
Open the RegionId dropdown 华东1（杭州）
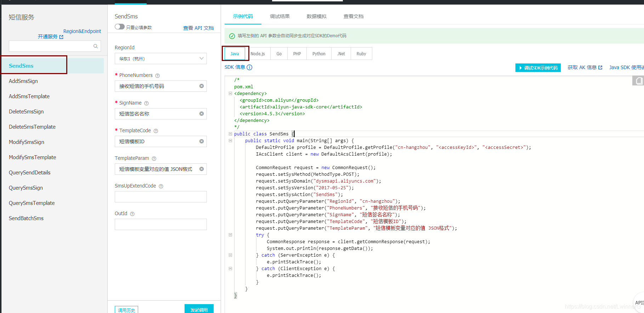pos(161,58)
